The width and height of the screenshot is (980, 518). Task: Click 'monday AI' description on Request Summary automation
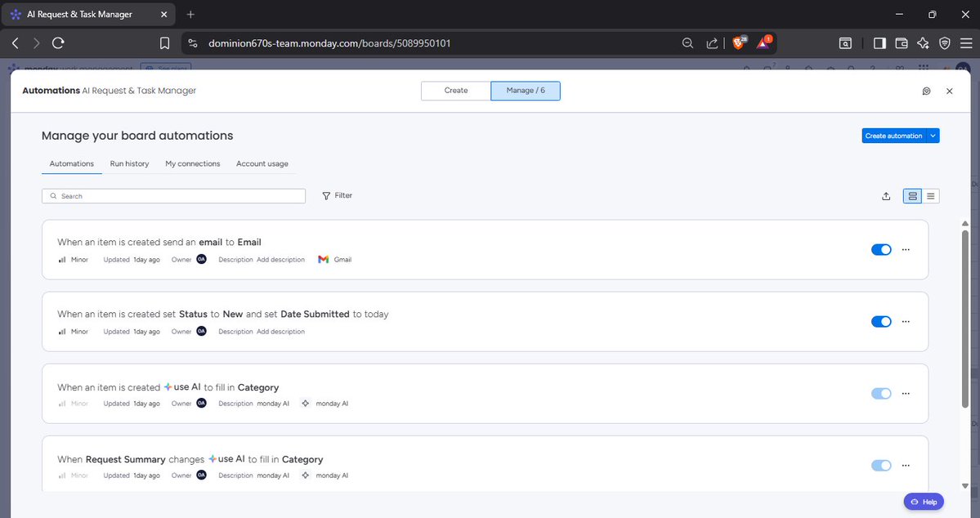pyautogui.click(x=273, y=476)
